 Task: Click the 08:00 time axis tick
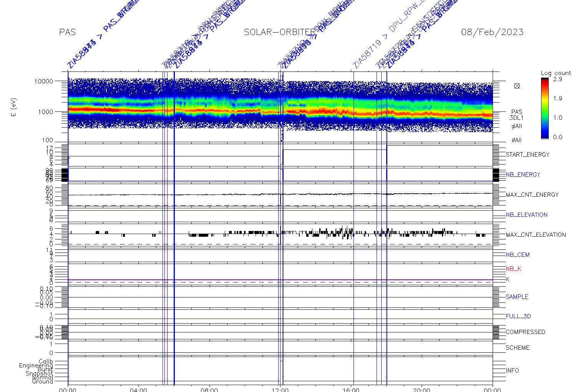pos(209,390)
